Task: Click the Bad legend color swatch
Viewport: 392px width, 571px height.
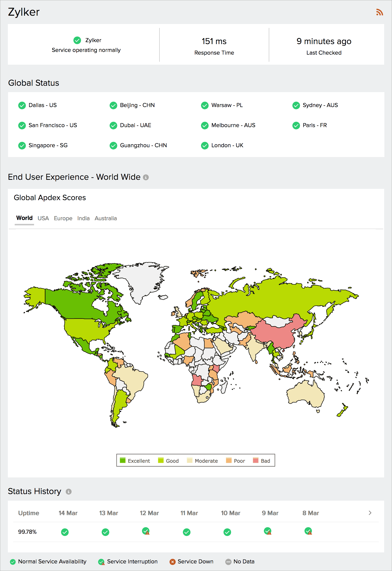Action: [256, 460]
